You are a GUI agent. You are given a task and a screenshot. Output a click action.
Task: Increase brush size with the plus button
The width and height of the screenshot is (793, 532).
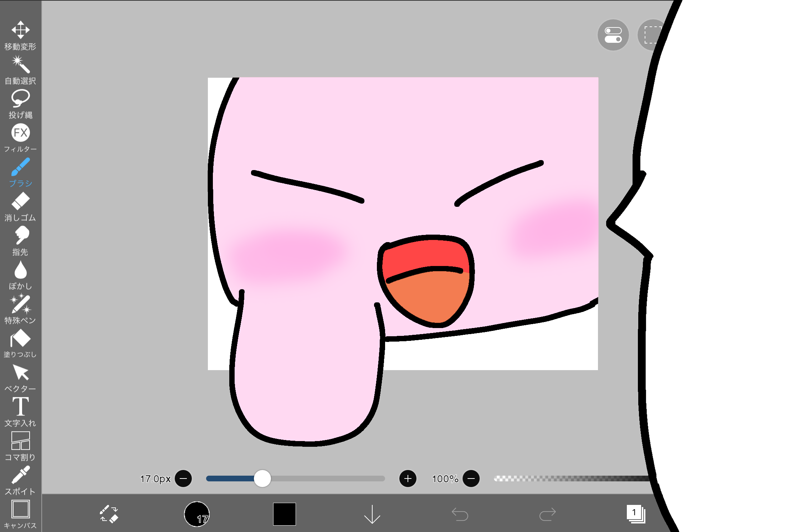(x=408, y=479)
